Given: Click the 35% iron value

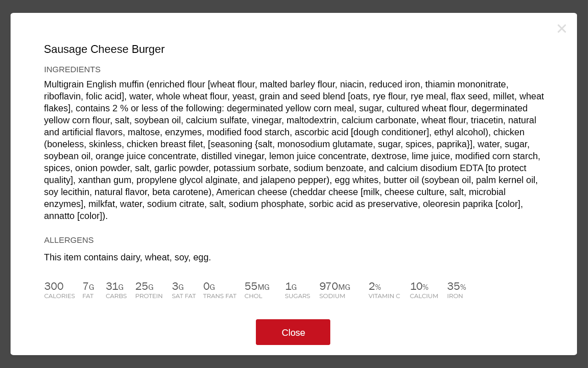Looking at the screenshot, I should point(456,286).
